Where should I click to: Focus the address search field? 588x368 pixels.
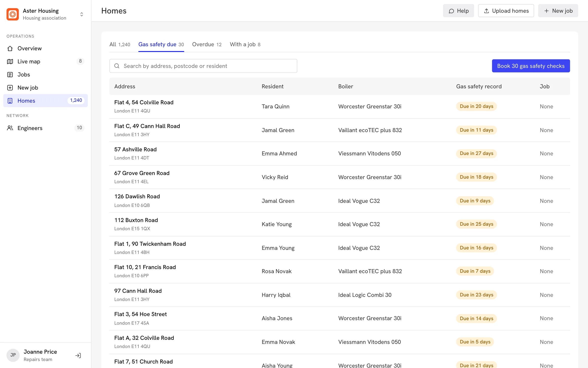(203, 66)
